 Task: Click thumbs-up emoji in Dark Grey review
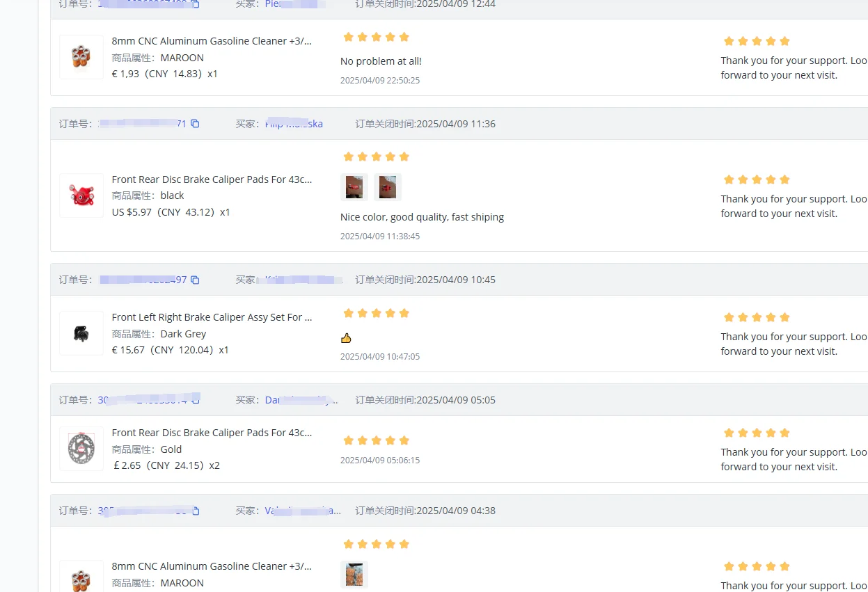(346, 338)
